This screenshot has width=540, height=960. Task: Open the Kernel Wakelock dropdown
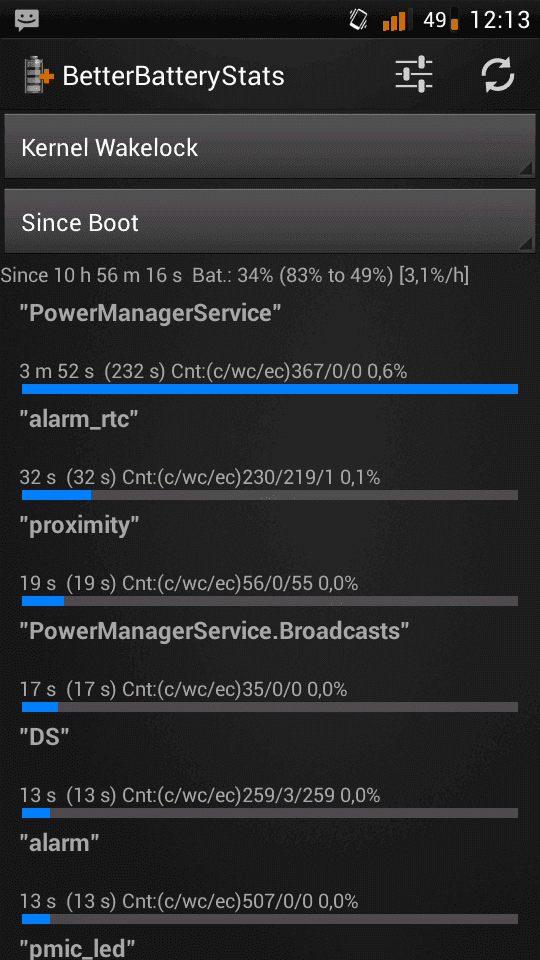(x=270, y=147)
